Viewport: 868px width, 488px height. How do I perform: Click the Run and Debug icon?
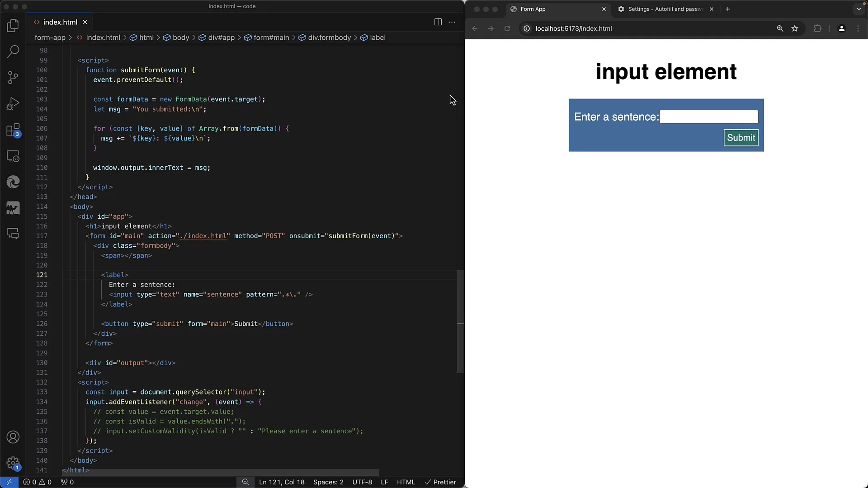coord(13,103)
